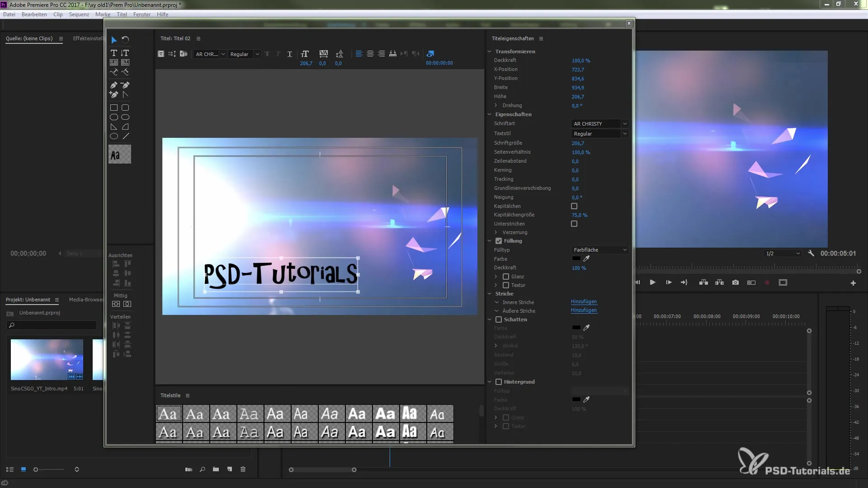Click Hinzufügen next to Innere Striche

[x=584, y=302]
